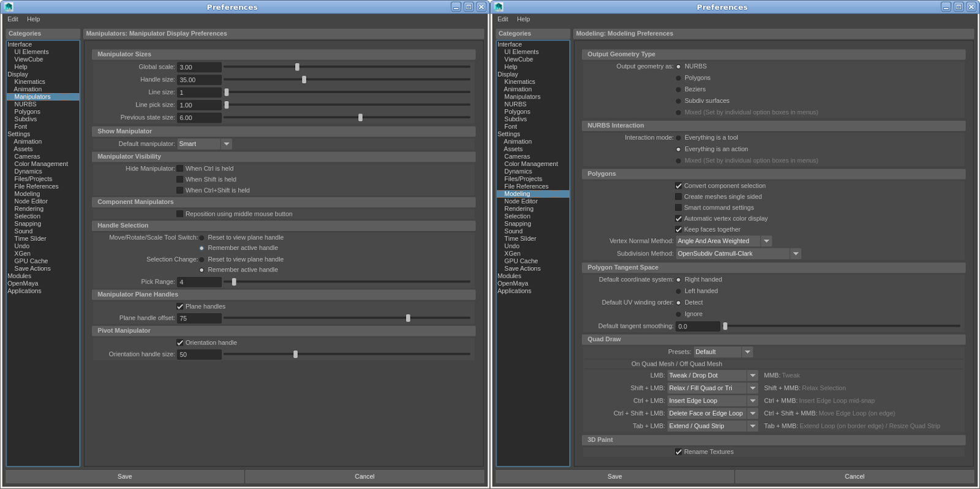The height and width of the screenshot is (489, 980).
Task: Choose Reset to view plane handle for Tool Switch
Action: (x=202, y=238)
